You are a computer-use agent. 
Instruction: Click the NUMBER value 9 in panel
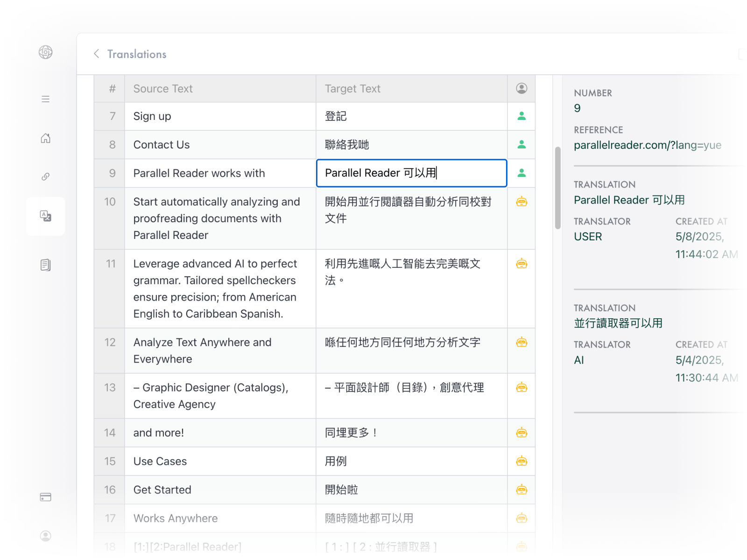pos(577,108)
